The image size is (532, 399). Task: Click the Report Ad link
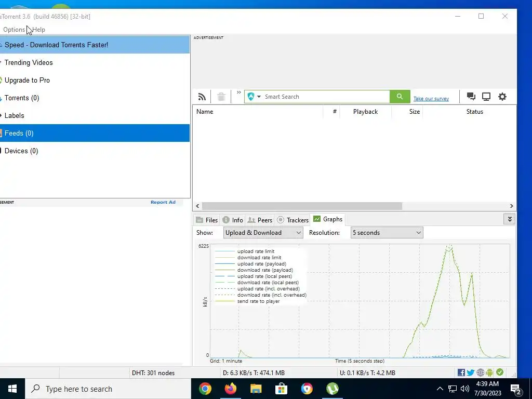(163, 202)
